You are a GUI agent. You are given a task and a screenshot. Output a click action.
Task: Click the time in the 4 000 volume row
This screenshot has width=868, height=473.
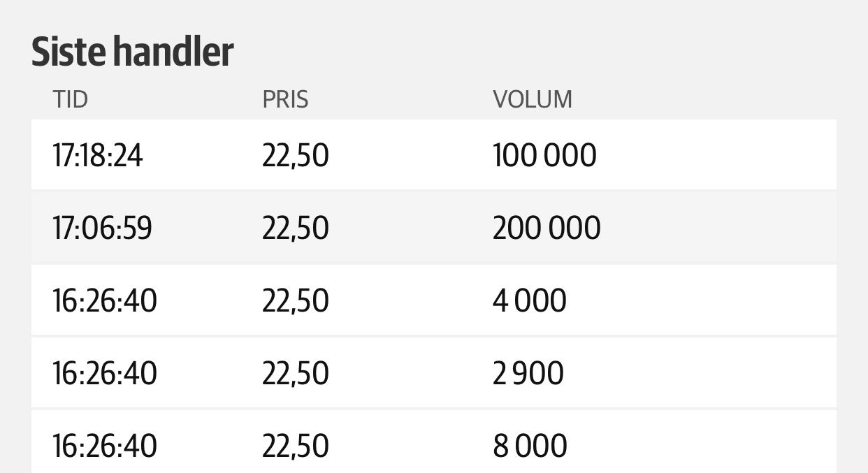pyautogui.click(x=105, y=300)
